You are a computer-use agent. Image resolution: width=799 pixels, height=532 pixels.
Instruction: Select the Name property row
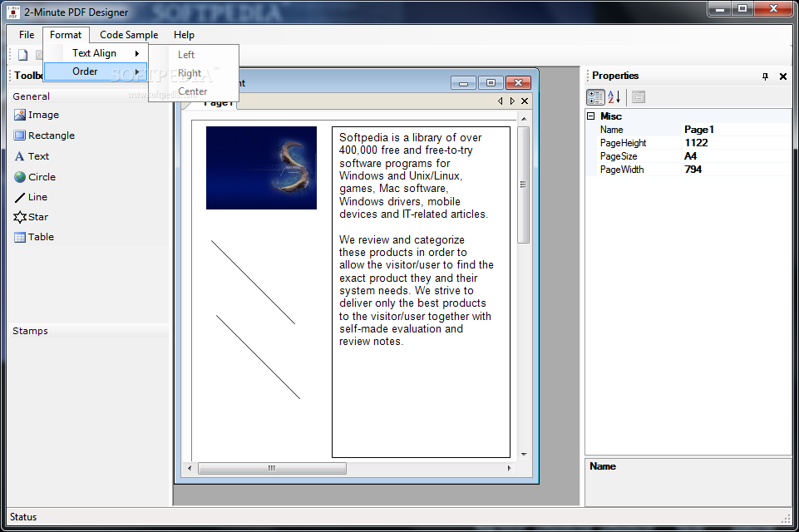tap(688, 130)
